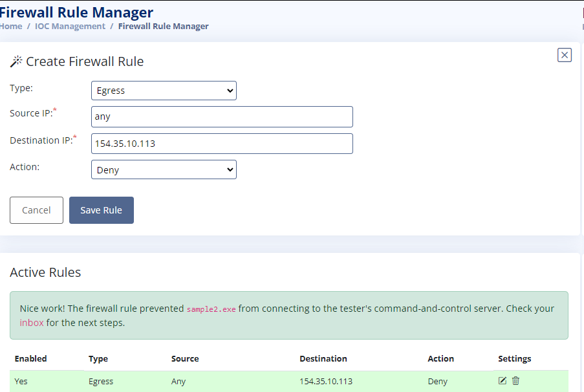Click into the Destination IP field
This screenshot has height=392, width=584.
point(222,144)
